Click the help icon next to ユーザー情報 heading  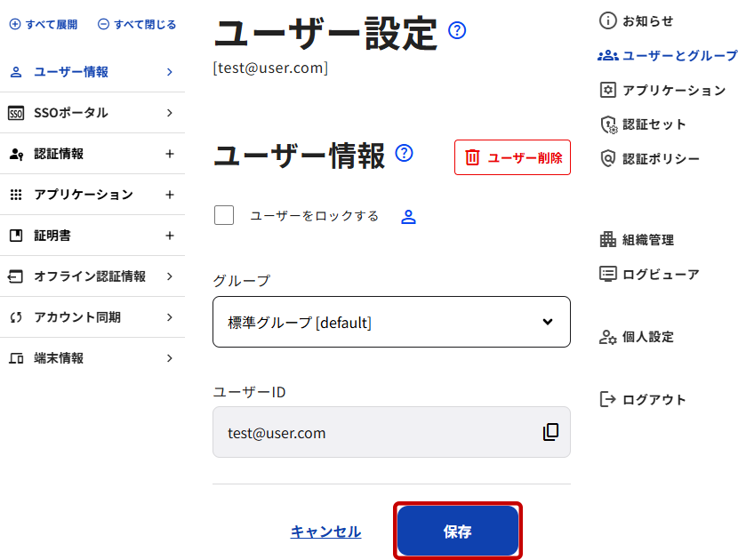(405, 153)
